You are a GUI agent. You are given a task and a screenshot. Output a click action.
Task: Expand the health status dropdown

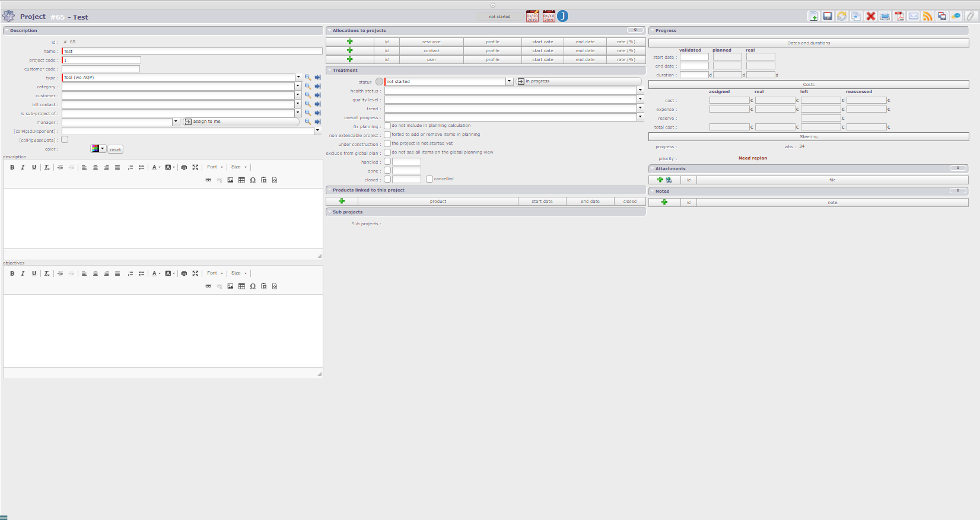point(640,91)
